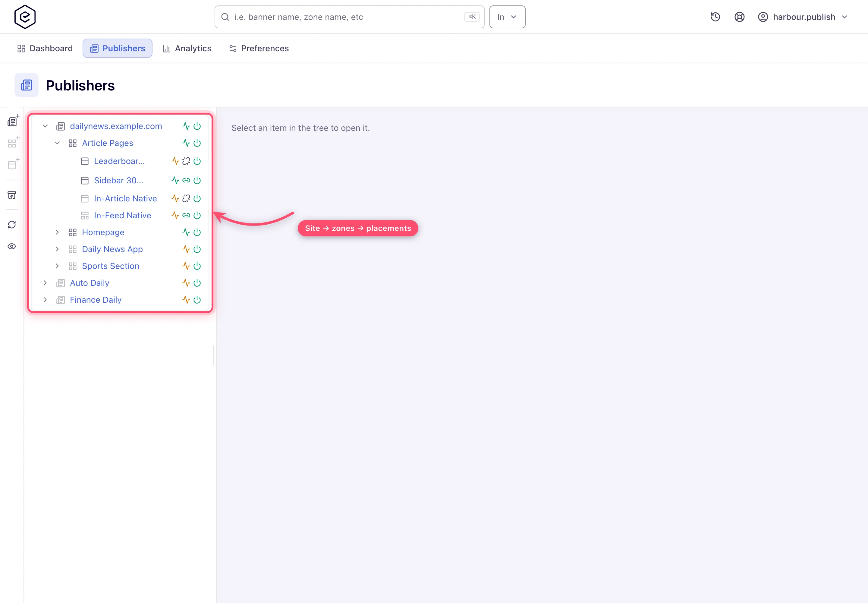Click activity pulse icon for In-Article Native

pyautogui.click(x=175, y=199)
